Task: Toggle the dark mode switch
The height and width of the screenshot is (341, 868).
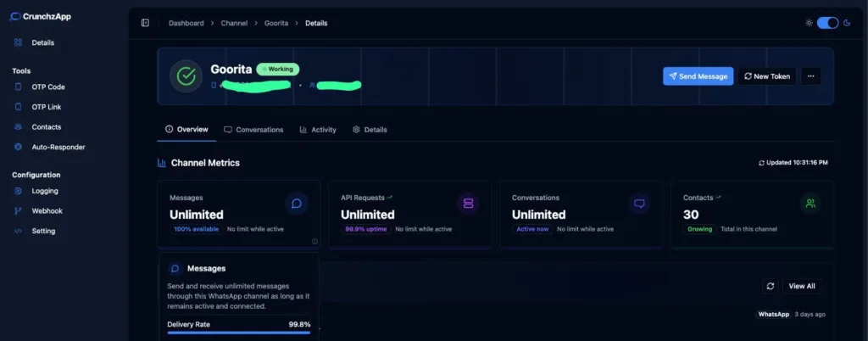Action: click(827, 23)
